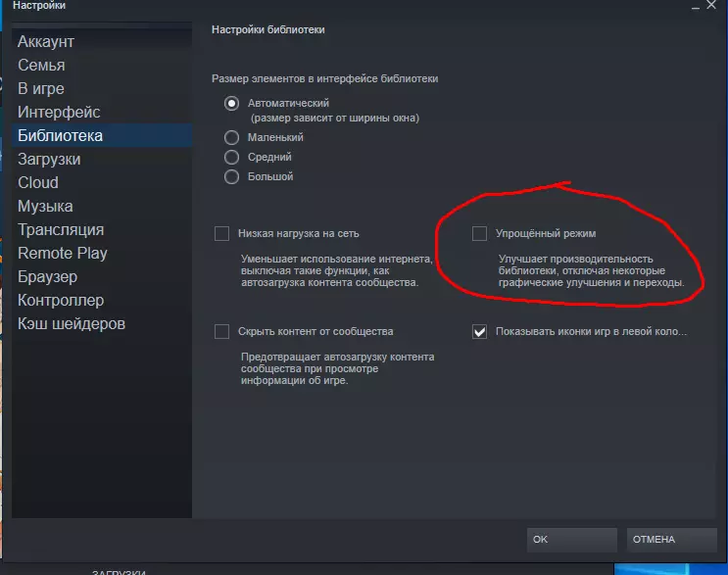This screenshot has height=575, width=728.
Task: Select the Библиотека sidebar item
Action: [x=102, y=135]
